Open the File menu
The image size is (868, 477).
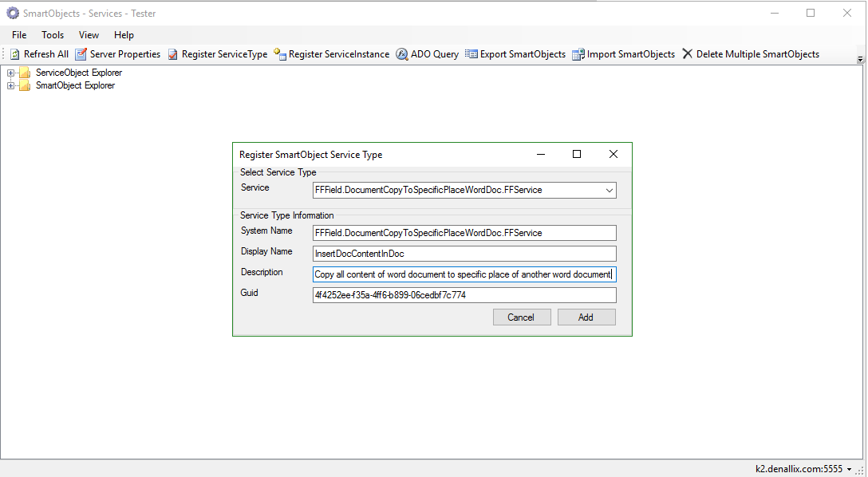[x=19, y=35]
